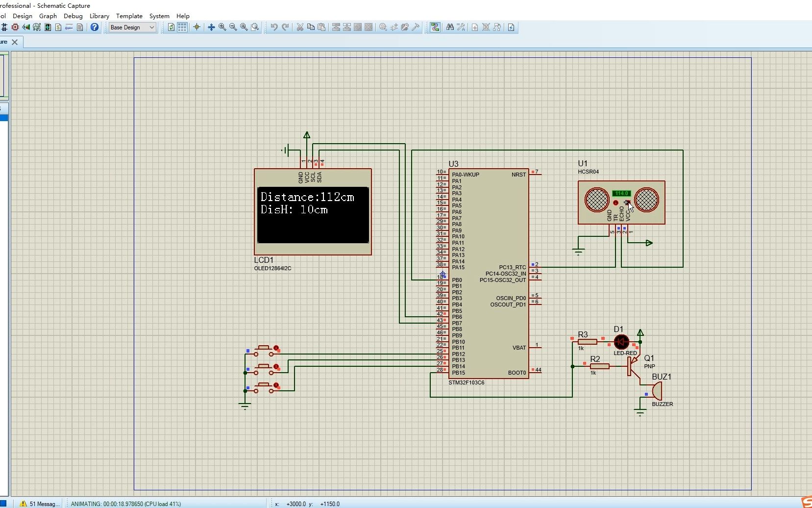
Task: Click the pan/center view icon
Action: (211, 27)
